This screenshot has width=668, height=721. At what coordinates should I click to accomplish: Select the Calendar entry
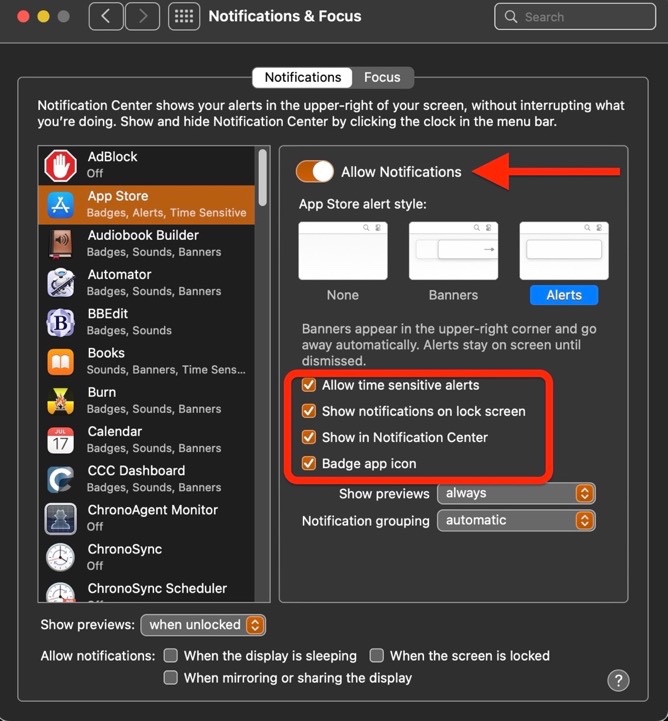tap(147, 440)
